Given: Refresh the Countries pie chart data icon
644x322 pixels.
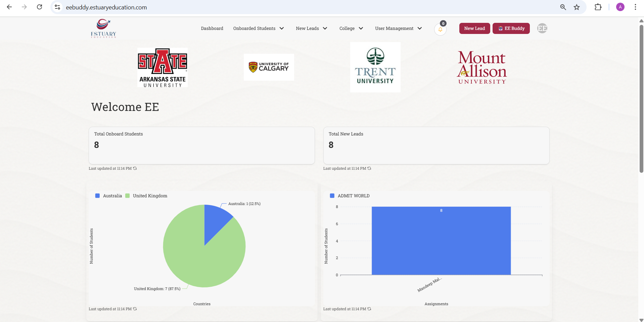Looking at the screenshot, I should click(x=135, y=309).
